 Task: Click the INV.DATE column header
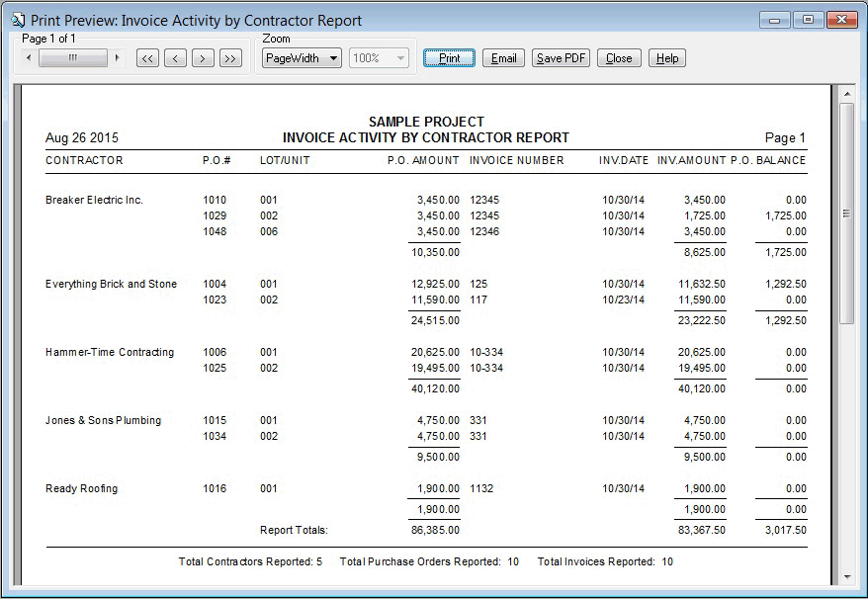[x=624, y=160]
